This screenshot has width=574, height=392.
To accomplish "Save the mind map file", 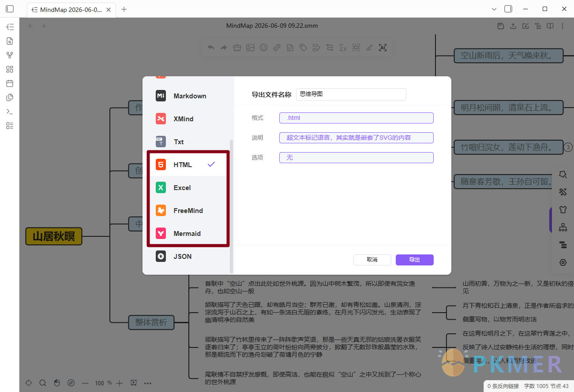I will pyautogui.click(x=501, y=26).
